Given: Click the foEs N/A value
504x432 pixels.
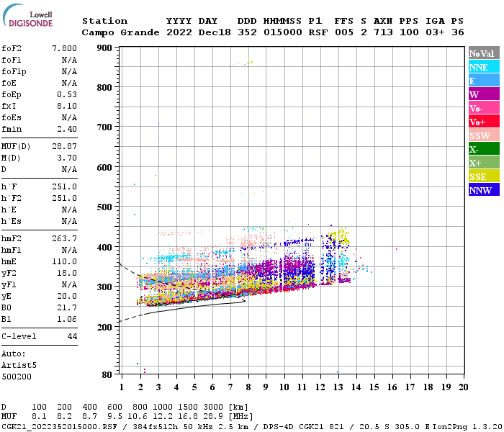Looking at the screenshot, I should (69, 117).
